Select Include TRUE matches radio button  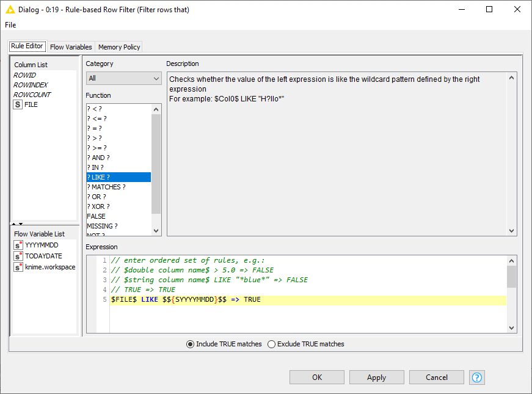[x=191, y=344]
